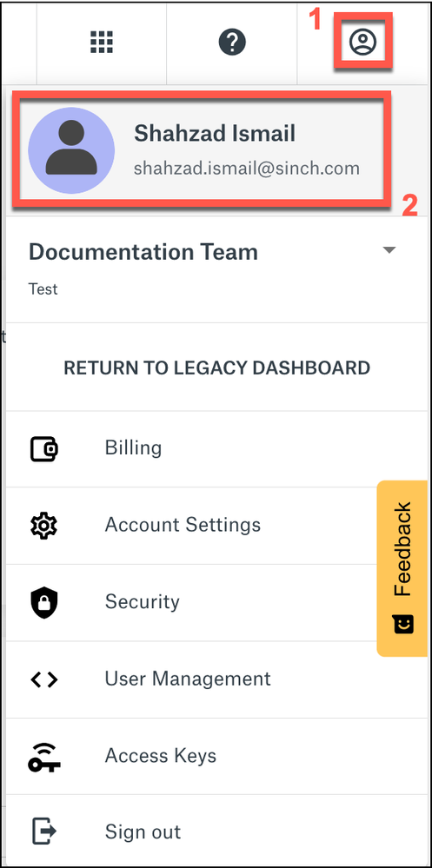Click the Security shield lock icon

(x=43, y=602)
